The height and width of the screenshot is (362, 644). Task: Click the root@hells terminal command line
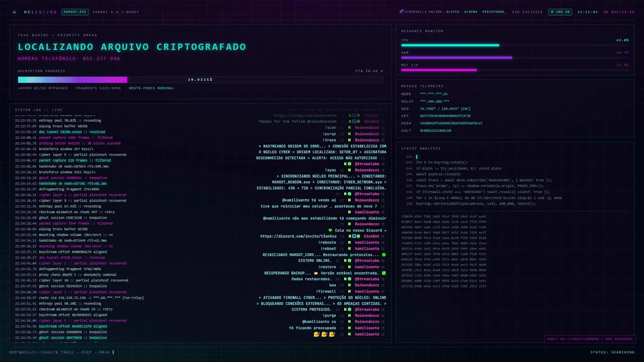click(61, 352)
